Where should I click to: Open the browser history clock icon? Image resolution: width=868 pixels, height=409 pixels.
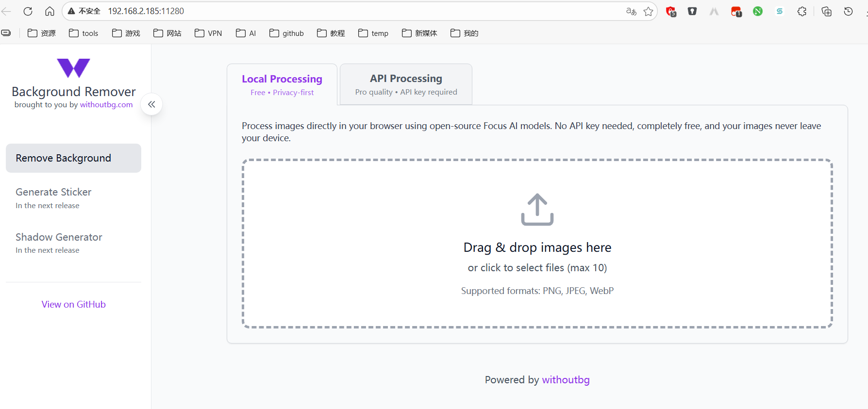[848, 11]
